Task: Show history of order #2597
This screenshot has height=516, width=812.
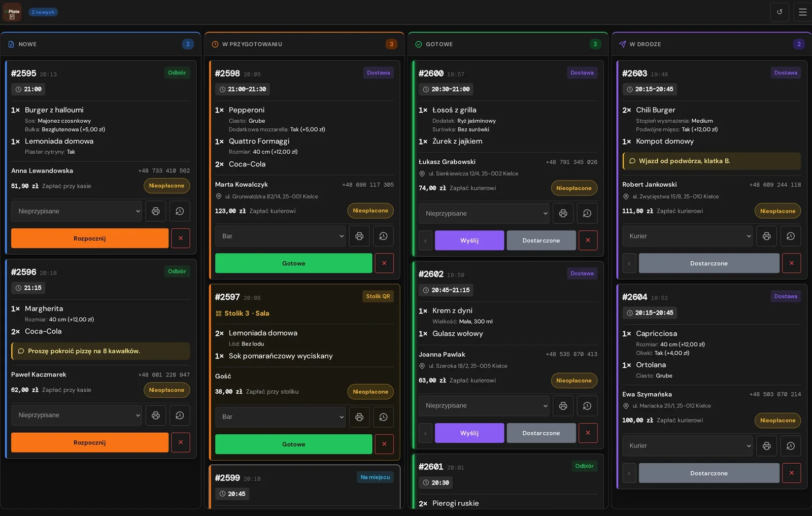Action: [383, 417]
